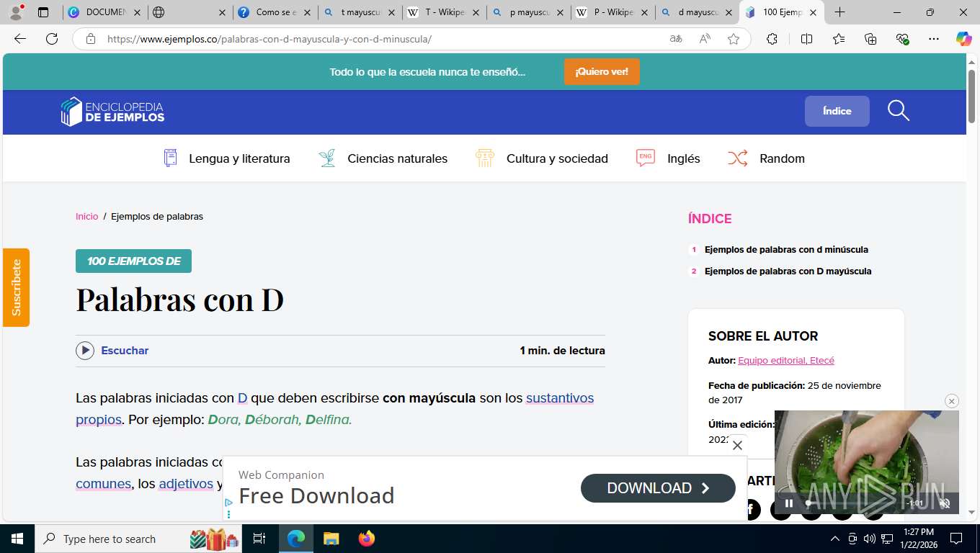Jump to palabras con D mayúscula section
The height and width of the screenshot is (553, 980).
tap(788, 271)
